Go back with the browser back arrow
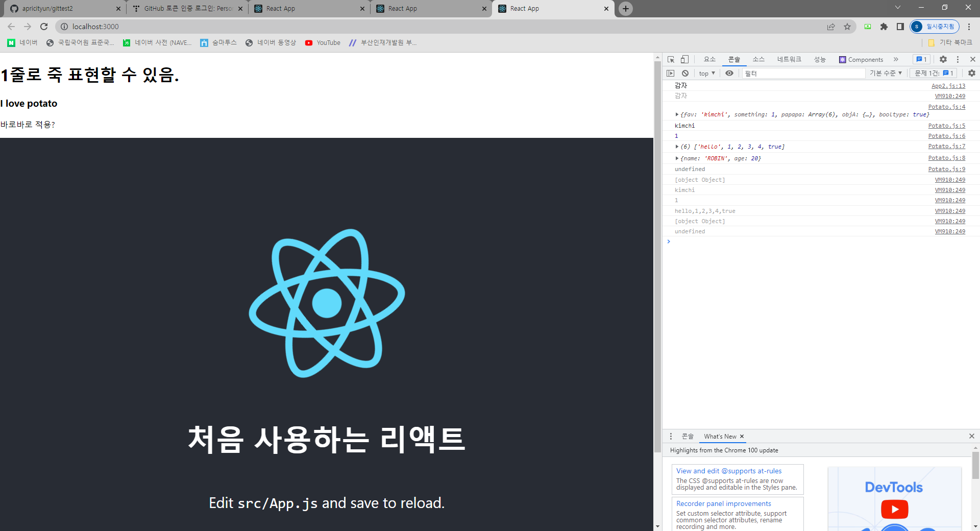This screenshot has width=980, height=531. point(11,27)
